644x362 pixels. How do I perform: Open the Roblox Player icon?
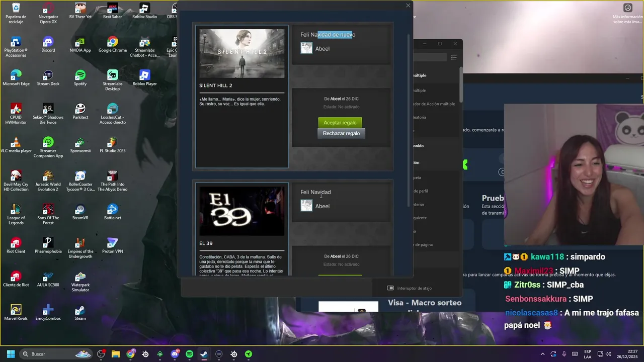coord(144,78)
